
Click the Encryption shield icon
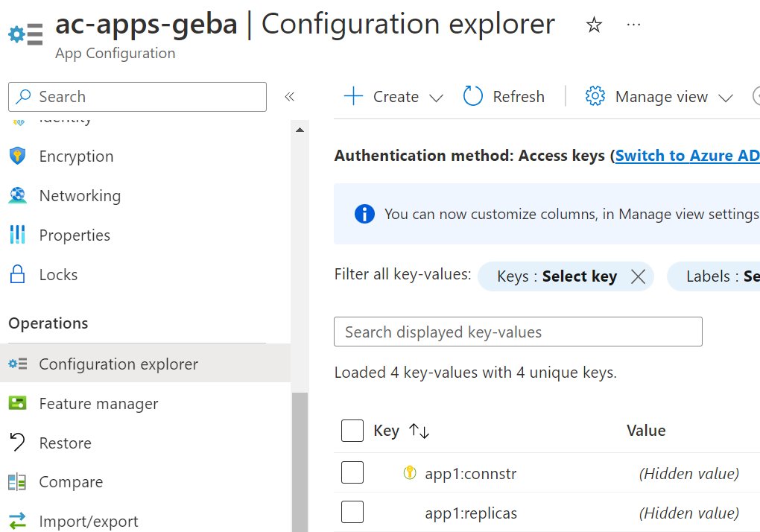(x=17, y=156)
